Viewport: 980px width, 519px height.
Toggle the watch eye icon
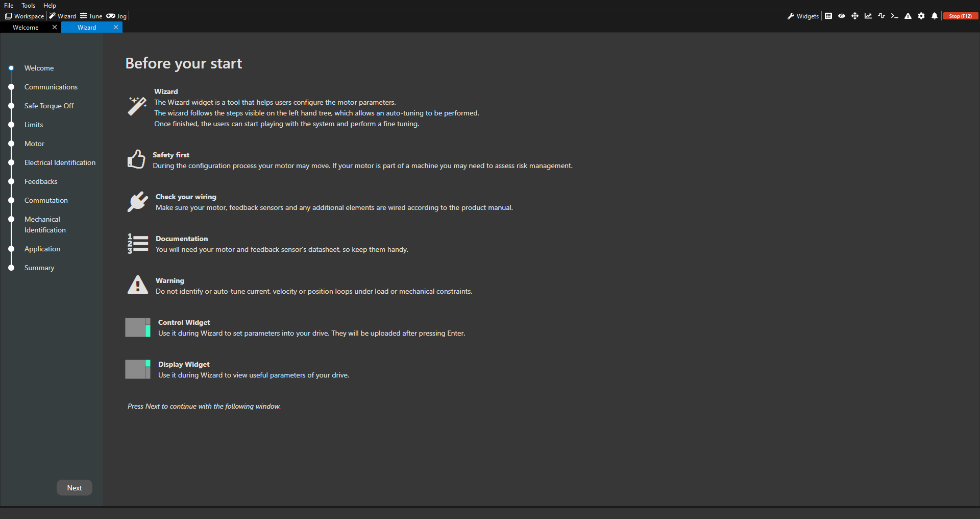coord(842,16)
